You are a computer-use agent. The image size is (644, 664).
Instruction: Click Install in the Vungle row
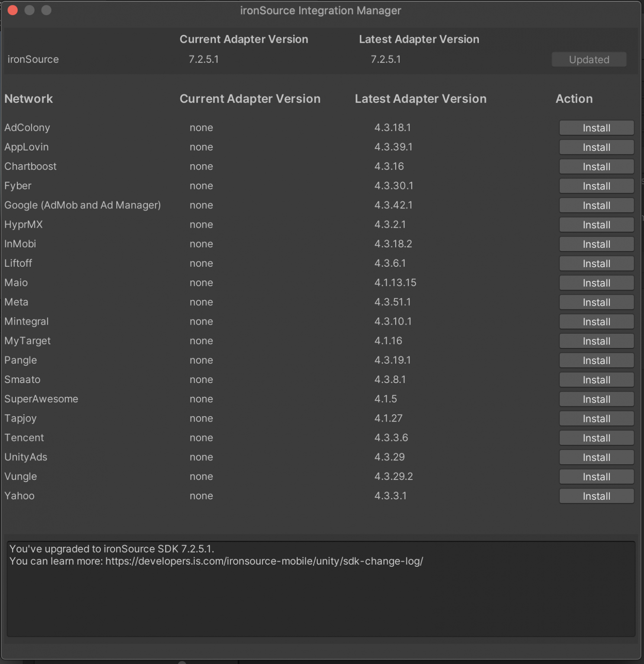596,477
